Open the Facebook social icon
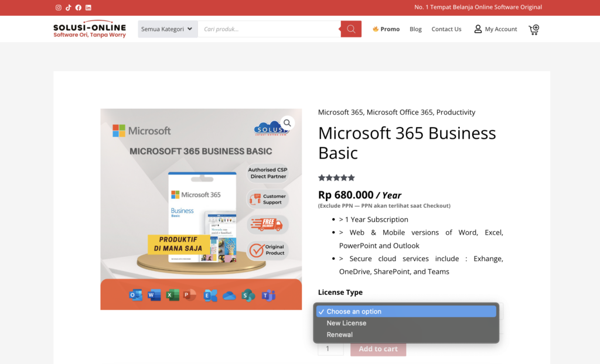 click(x=78, y=8)
